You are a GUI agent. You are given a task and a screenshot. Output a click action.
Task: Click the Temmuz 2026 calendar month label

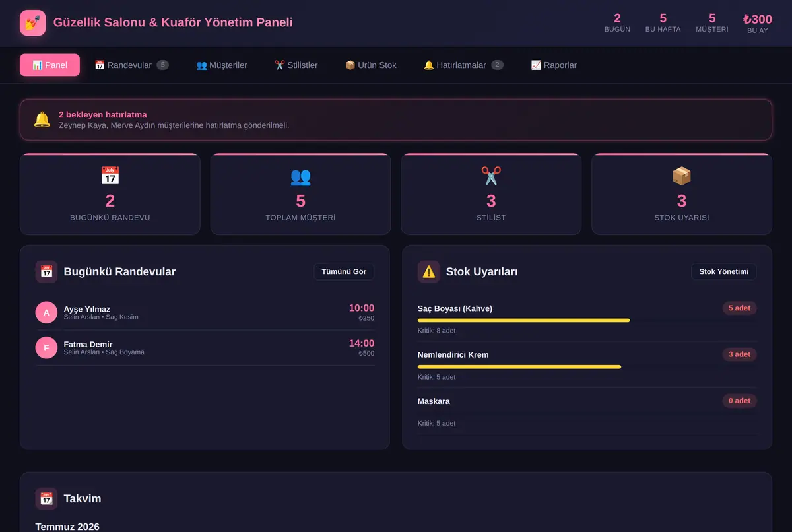pos(67,526)
